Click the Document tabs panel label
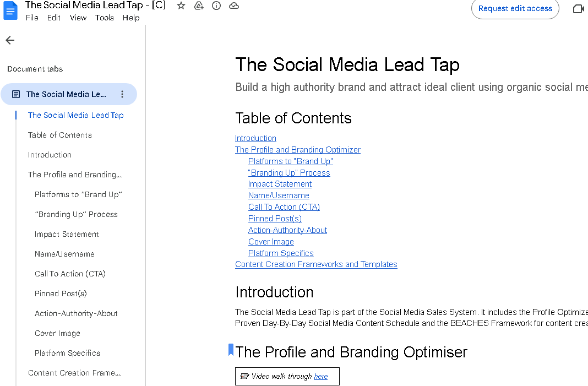The image size is (588, 386). point(35,69)
